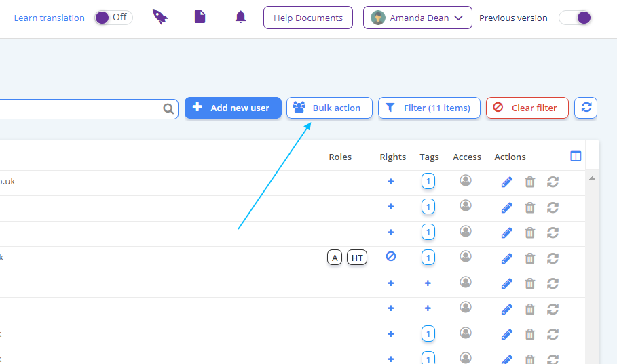Screen dimensions: 617x364
Task: Open the notifications bell
Action: click(x=240, y=17)
